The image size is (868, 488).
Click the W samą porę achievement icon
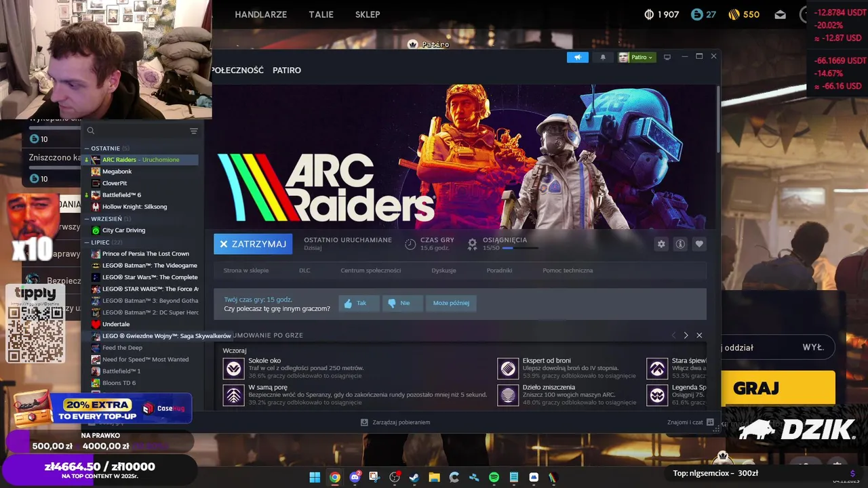point(233,395)
